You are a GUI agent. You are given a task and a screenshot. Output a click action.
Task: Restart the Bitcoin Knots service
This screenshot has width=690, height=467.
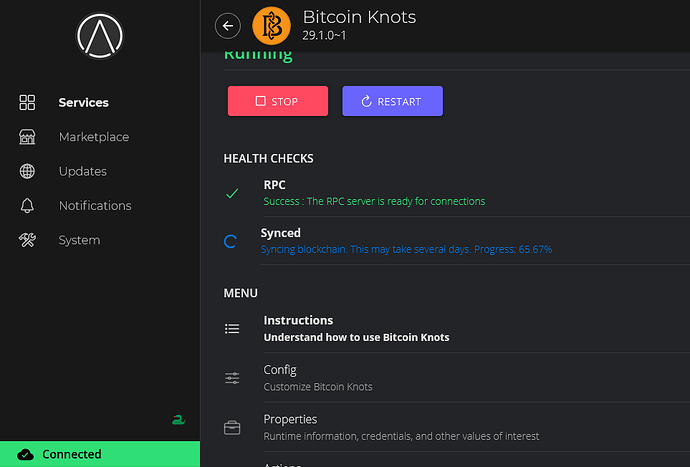392,101
